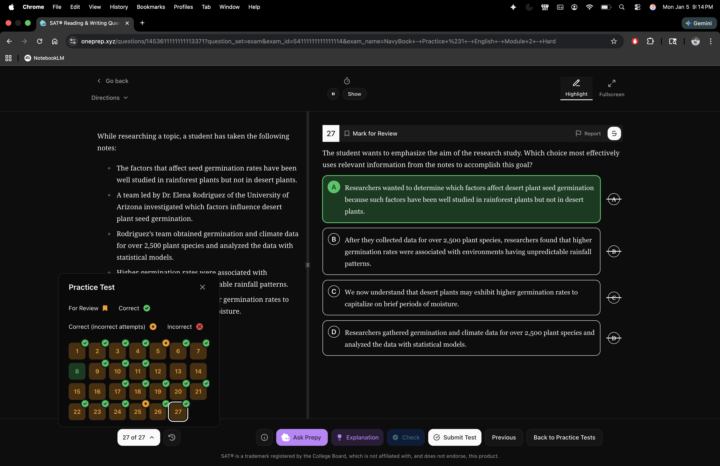Pause the exam timer
This screenshot has width=720, height=466.
click(333, 94)
